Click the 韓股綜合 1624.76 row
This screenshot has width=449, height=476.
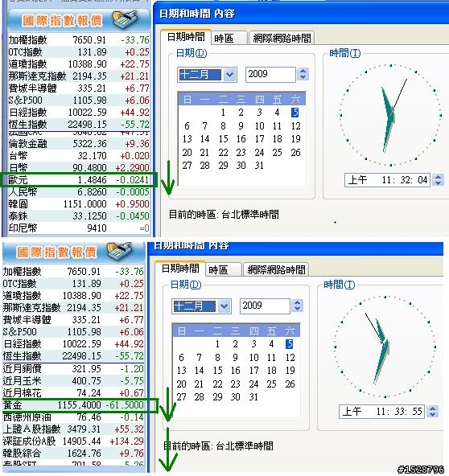(73, 453)
